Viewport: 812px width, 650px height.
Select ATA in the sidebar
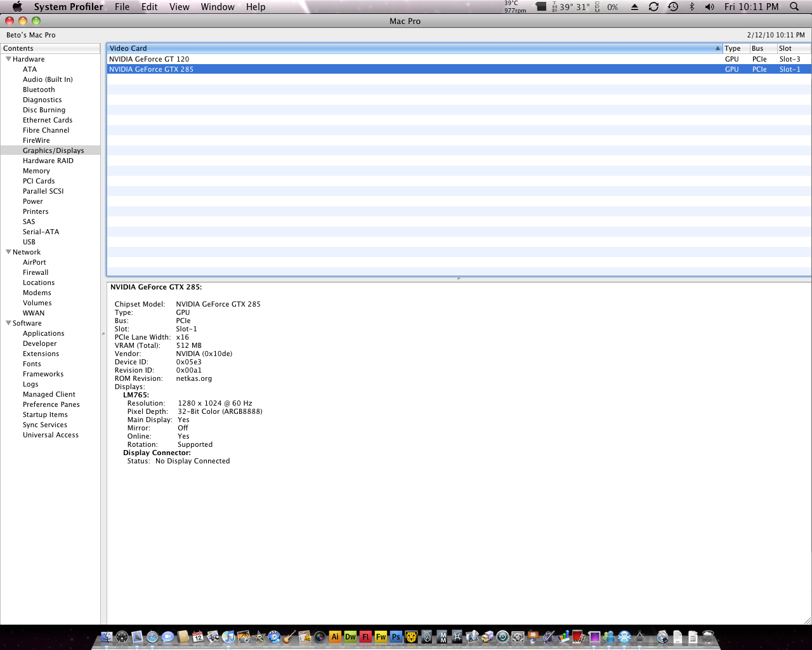pyautogui.click(x=30, y=69)
